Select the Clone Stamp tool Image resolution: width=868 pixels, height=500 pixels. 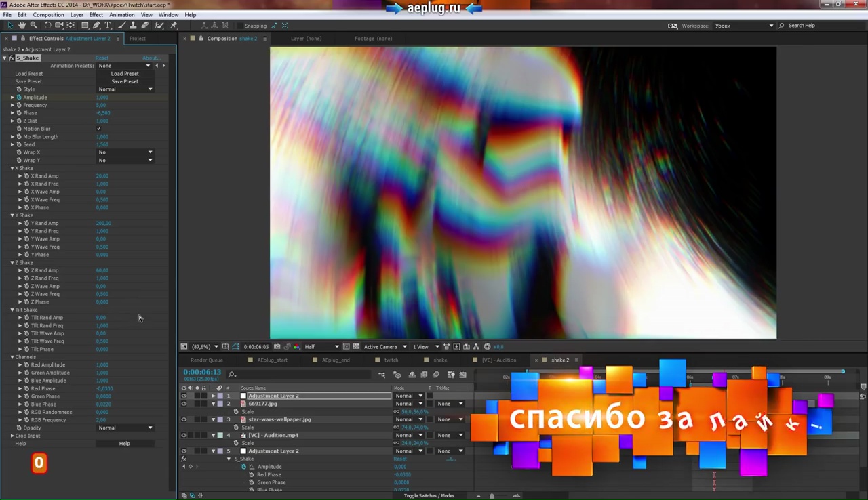tap(133, 26)
